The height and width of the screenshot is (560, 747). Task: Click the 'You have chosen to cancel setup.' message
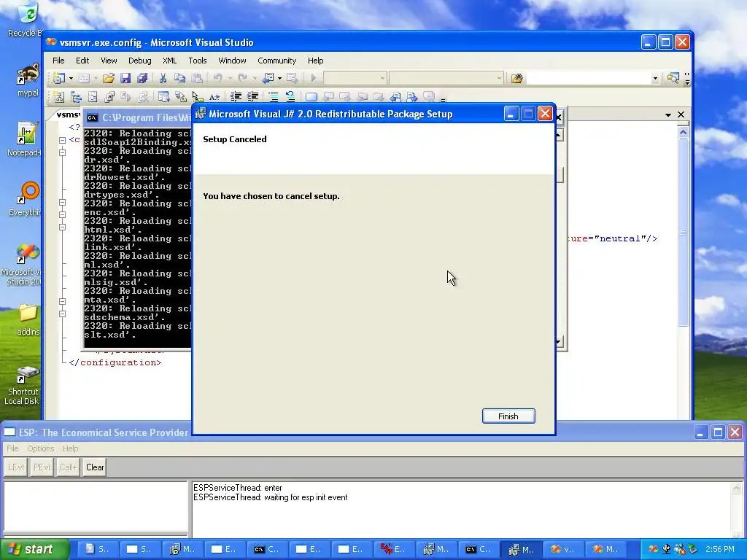(271, 196)
